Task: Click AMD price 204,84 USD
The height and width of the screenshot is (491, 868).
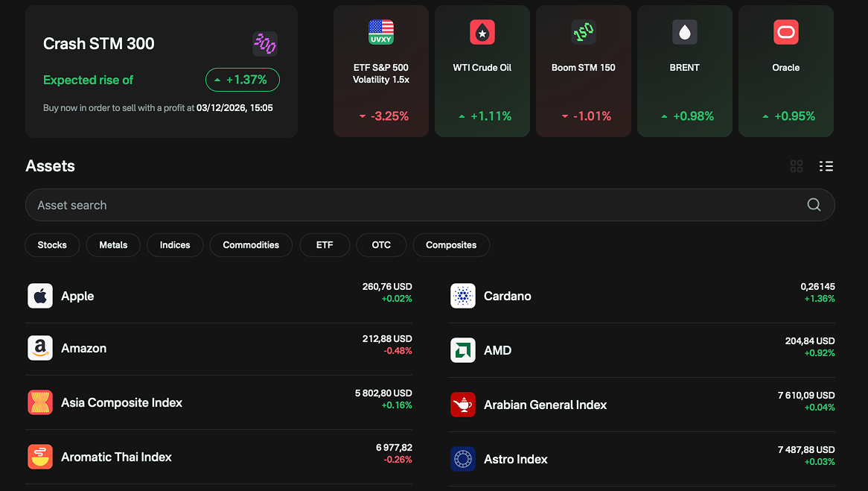Action: (810, 340)
